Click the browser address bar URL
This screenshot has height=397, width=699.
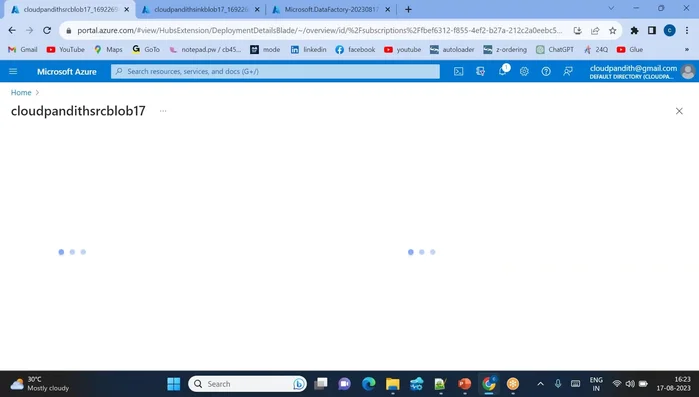319,30
